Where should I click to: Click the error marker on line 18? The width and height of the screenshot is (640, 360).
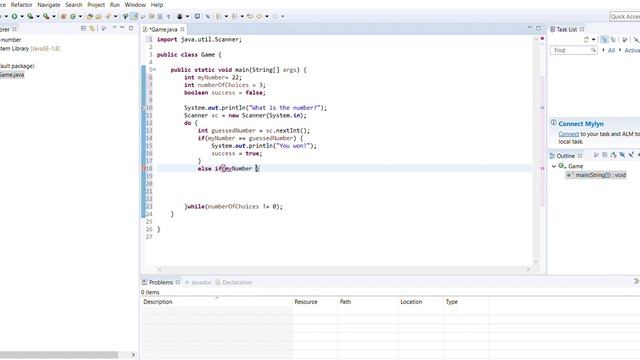(143, 169)
